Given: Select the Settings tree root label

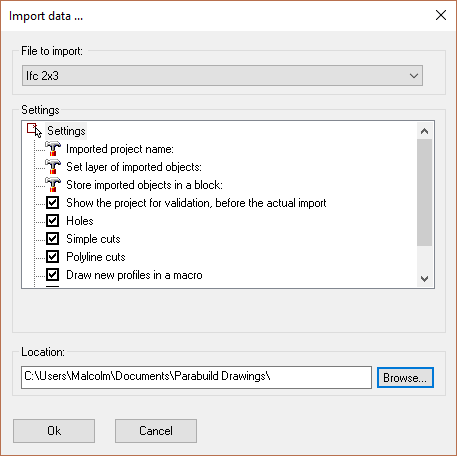Looking at the screenshot, I should tap(66, 131).
